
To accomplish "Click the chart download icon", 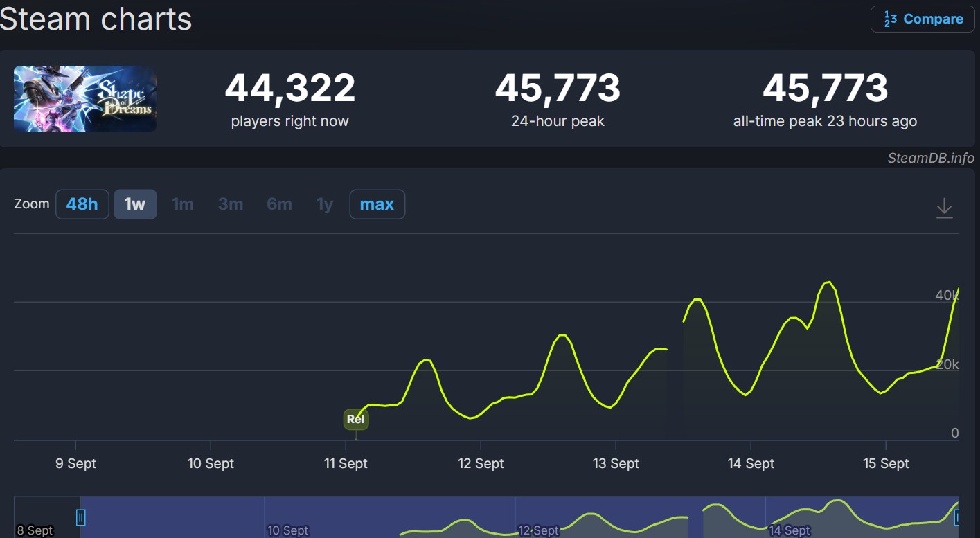I will (x=945, y=208).
